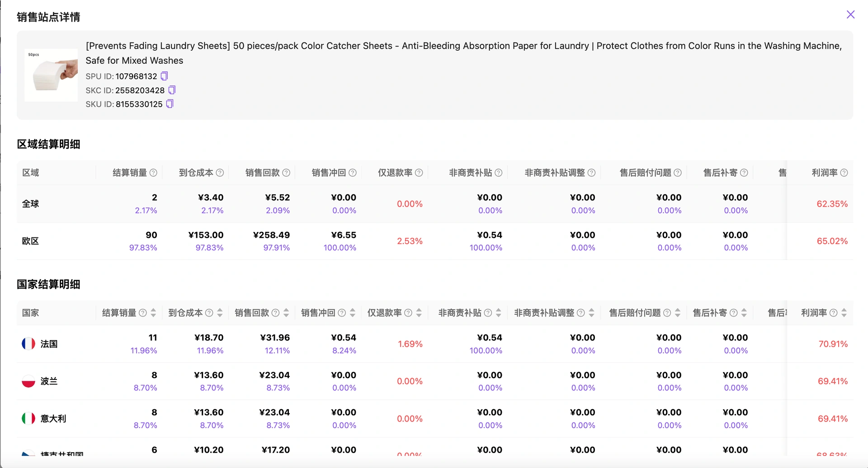
Task: Click the 意大利 flag icon
Action: point(28,419)
